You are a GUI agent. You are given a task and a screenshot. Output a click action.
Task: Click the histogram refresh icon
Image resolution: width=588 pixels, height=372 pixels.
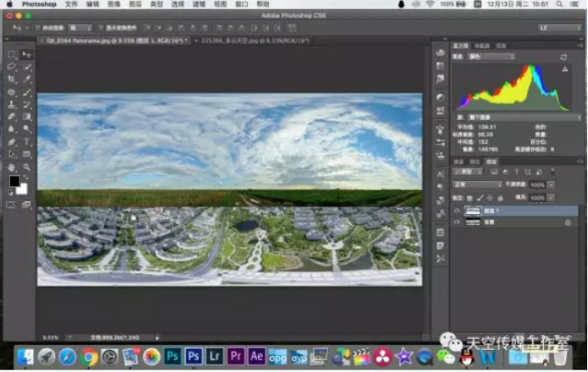click(564, 57)
